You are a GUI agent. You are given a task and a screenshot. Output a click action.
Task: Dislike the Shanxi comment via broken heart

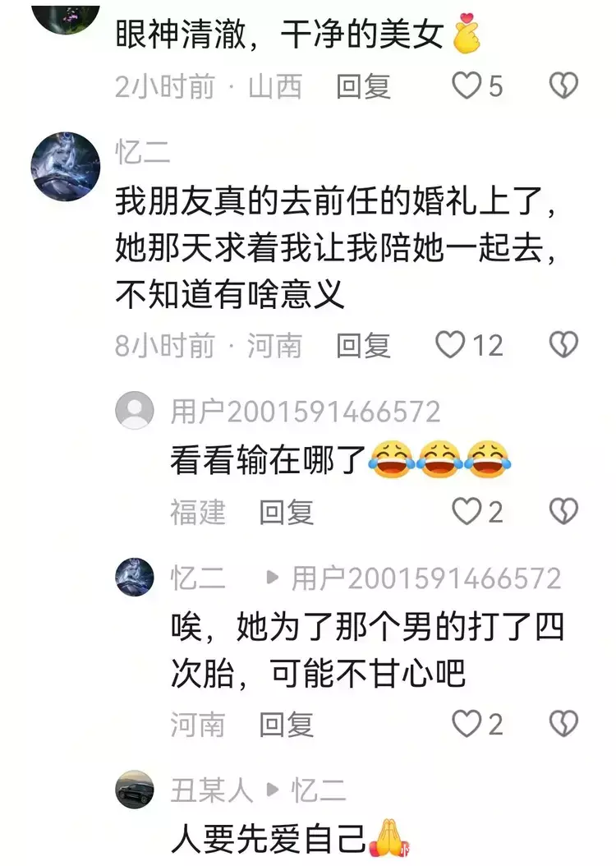[563, 86]
